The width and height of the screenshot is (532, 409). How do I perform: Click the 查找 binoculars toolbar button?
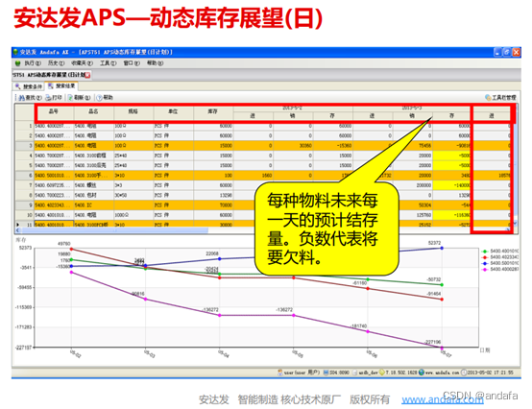coord(30,98)
